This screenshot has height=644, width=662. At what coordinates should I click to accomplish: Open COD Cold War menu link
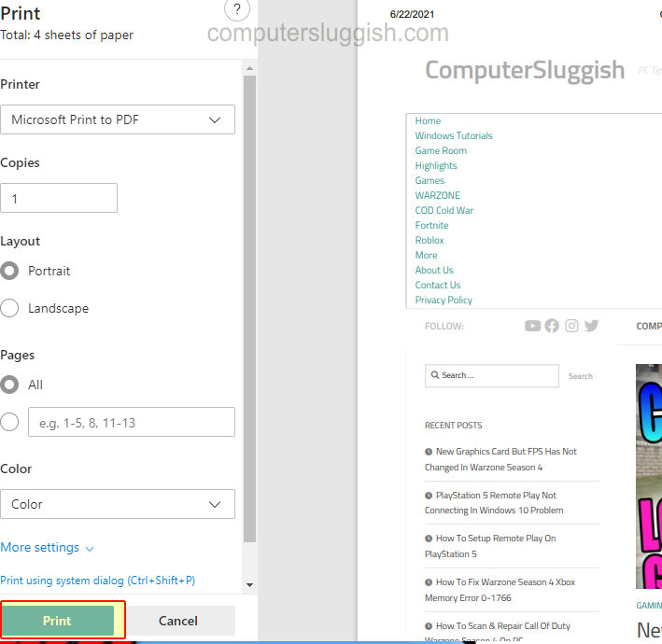(444, 210)
